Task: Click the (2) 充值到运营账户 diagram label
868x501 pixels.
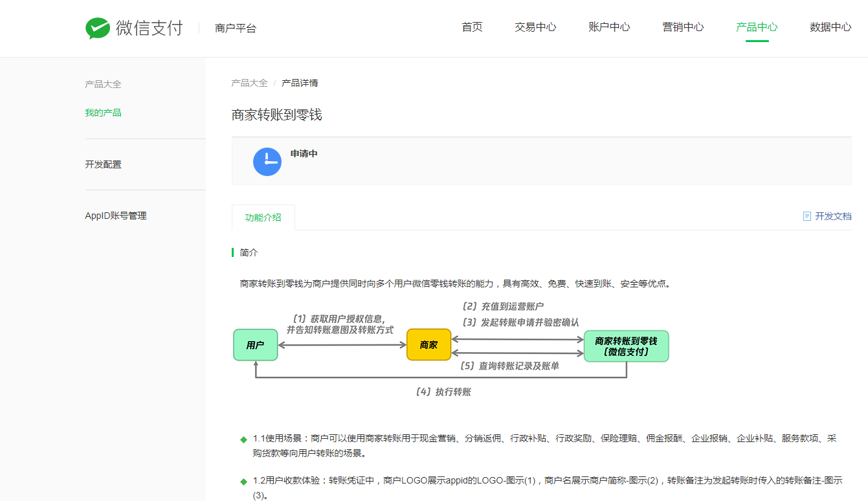Action: (x=502, y=306)
